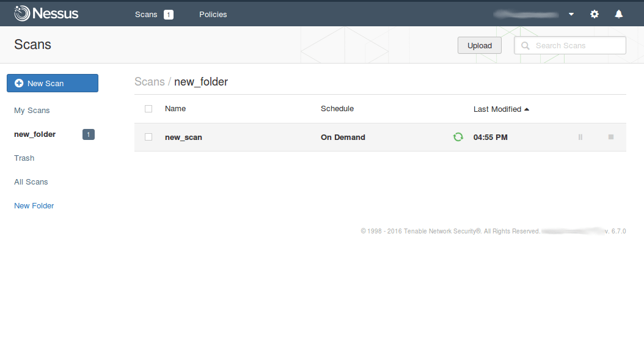644x363 pixels.
Task: Open Nessus settings via the gear icon
Action: click(x=594, y=13)
